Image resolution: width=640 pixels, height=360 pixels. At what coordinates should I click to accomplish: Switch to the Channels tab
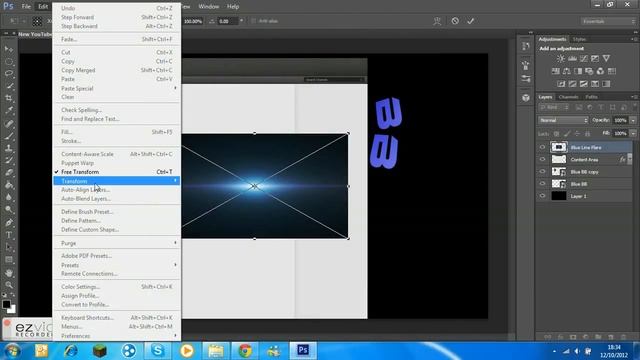[x=568, y=97]
